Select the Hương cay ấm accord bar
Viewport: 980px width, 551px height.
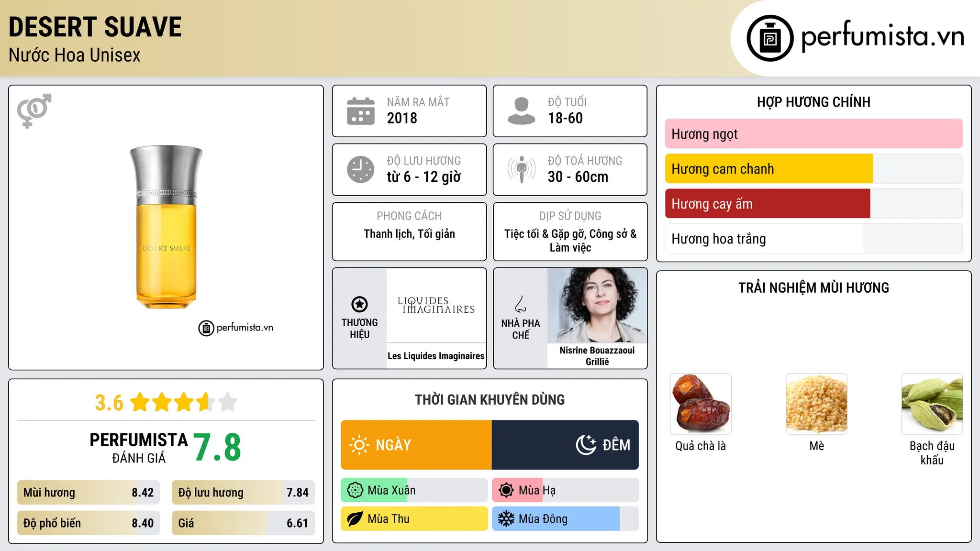tap(813, 204)
